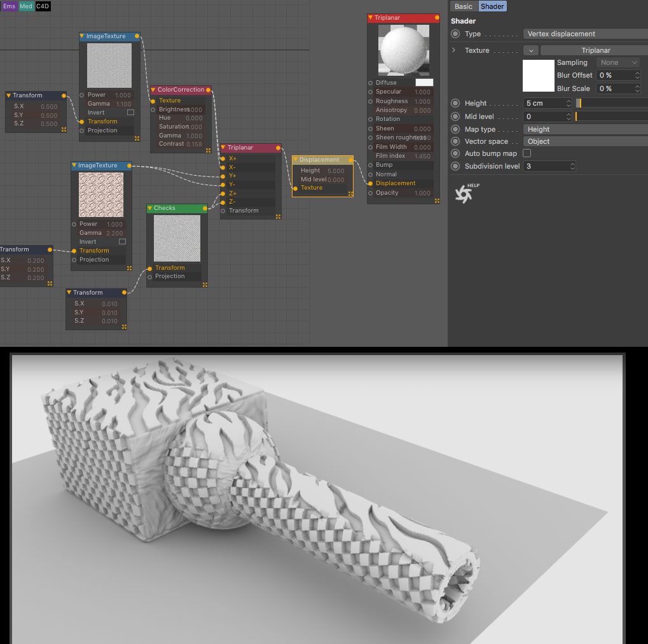Select the Triplanar texture node title
Screen dimensions: 648x644
pyautogui.click(x=240, y=148)
